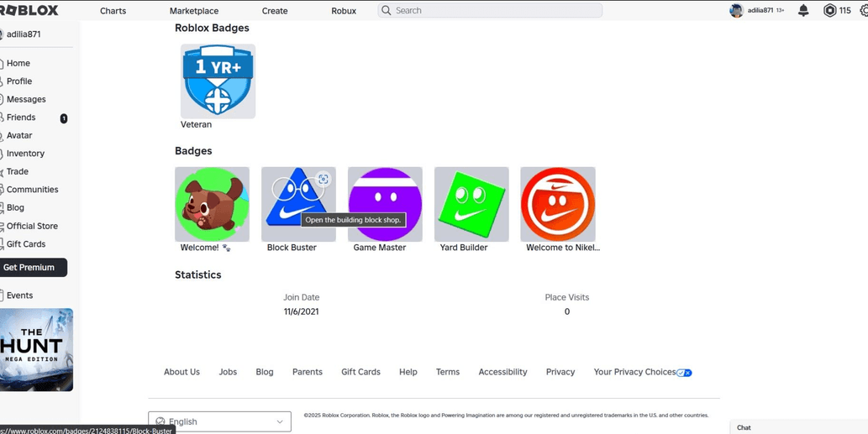
Task: Click the scan icon on Block Buster badge
Action: [324, 179]
